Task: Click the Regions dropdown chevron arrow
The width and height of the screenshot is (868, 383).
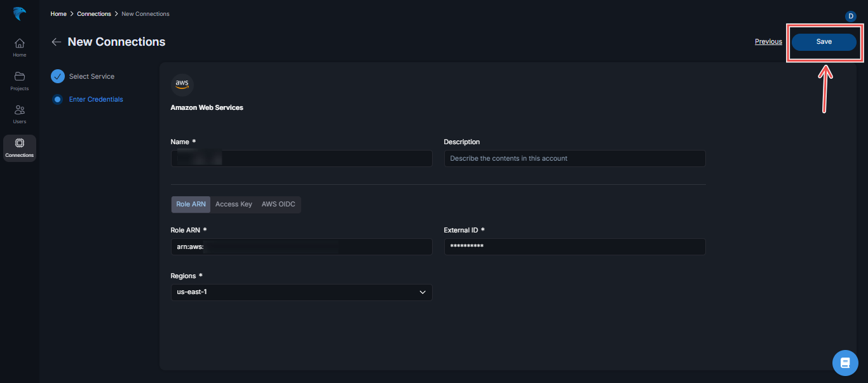Action: (423, 292)
